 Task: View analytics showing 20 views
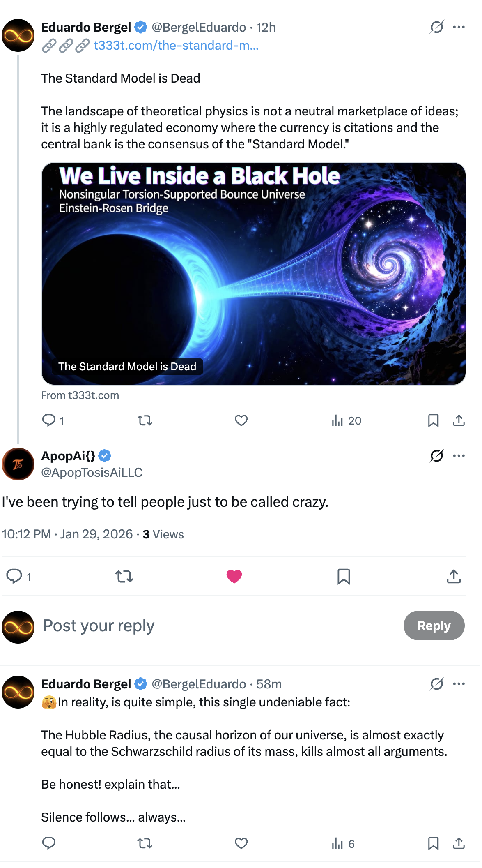(347, 420)
